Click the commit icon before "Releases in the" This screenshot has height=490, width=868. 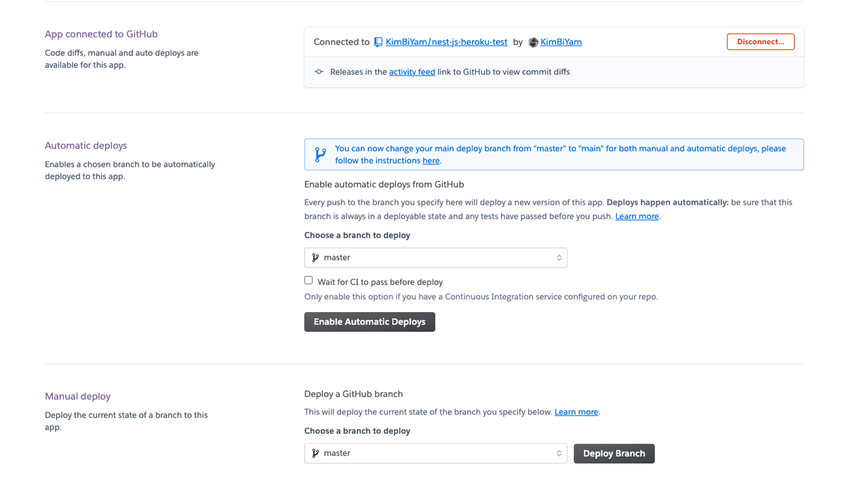319,72
